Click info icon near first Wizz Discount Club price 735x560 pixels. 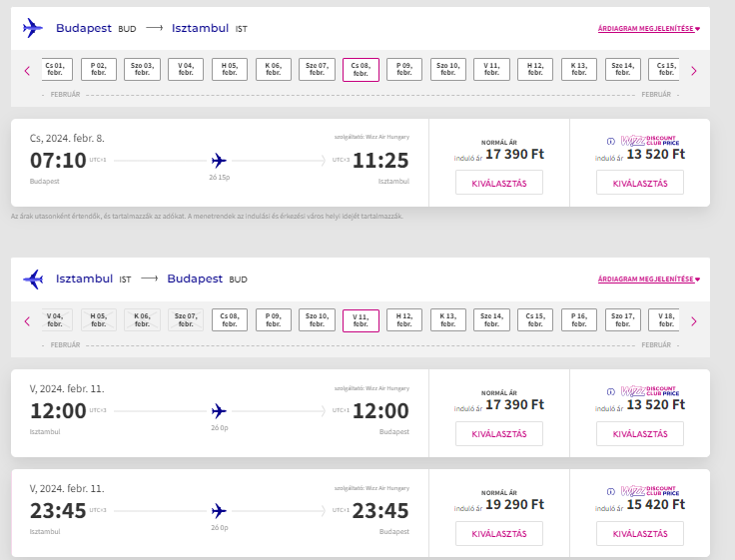point(611,141)
